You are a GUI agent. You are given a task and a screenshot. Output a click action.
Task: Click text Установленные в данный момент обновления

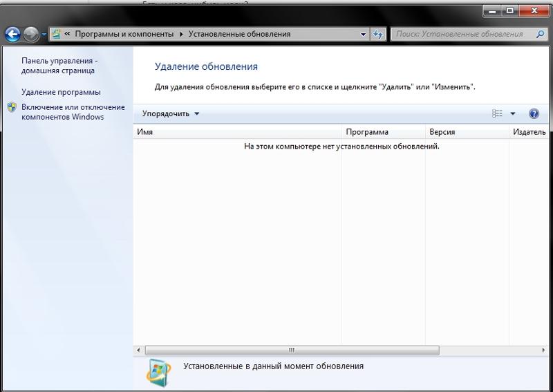click(x=273, y=366)
